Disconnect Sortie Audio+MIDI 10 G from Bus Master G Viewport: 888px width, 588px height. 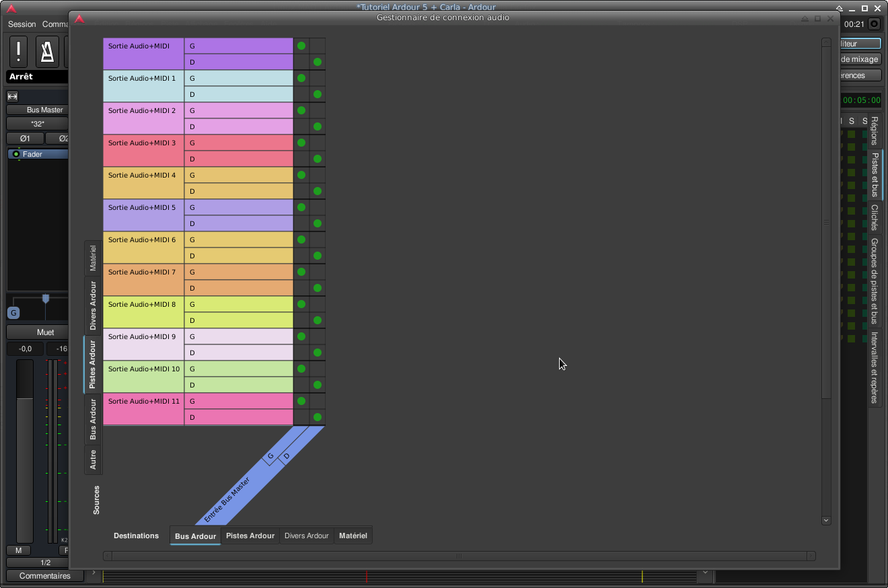[x=301, y=369]
